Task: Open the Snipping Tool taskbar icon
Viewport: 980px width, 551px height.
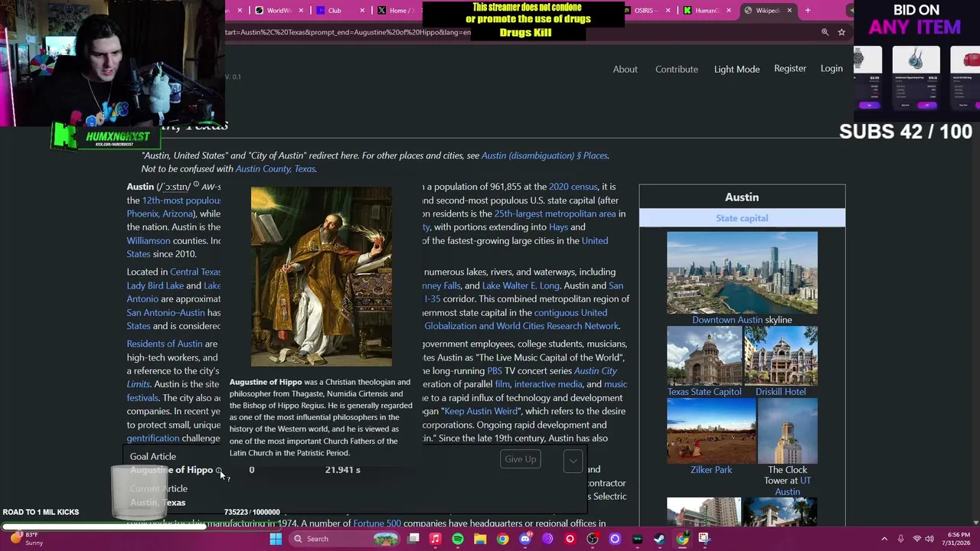Action: point(704,539)
